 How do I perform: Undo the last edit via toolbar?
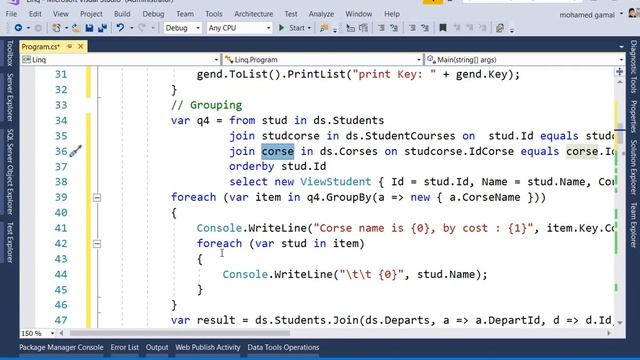[120, 28]
